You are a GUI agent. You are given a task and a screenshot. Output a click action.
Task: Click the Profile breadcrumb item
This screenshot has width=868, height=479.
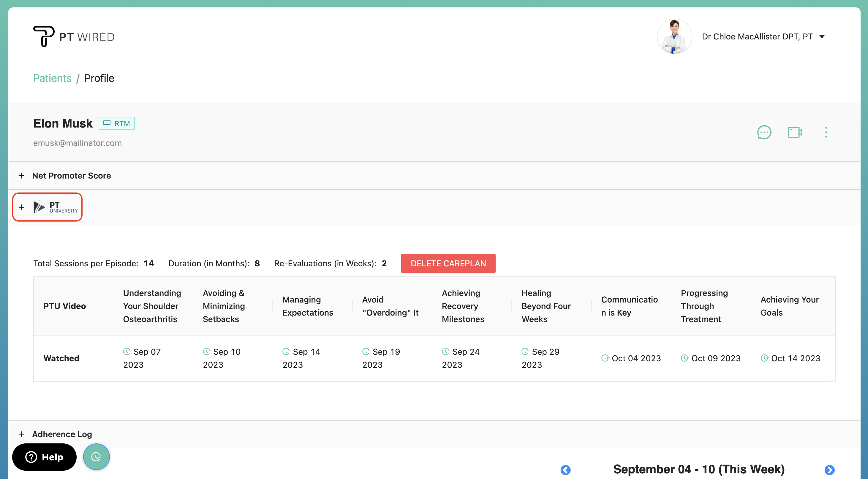pyautogui.click(x=99, y=78)
